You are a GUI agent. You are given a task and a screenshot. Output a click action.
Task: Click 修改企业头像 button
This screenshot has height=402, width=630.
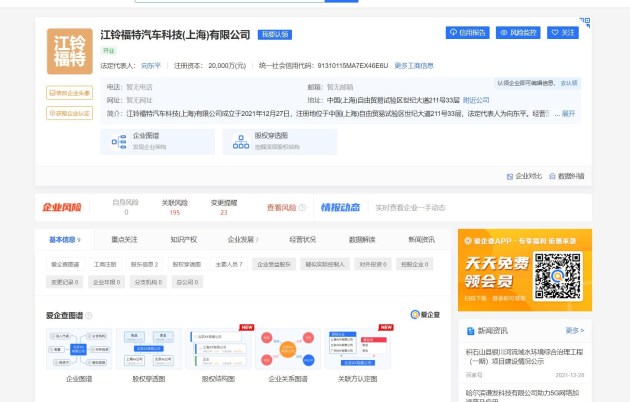(70, 93)
